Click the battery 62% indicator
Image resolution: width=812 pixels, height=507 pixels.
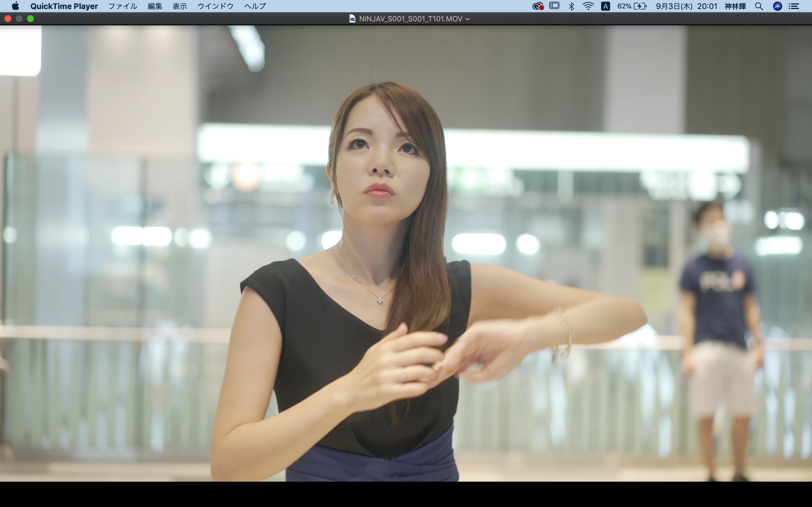point(632,6)
